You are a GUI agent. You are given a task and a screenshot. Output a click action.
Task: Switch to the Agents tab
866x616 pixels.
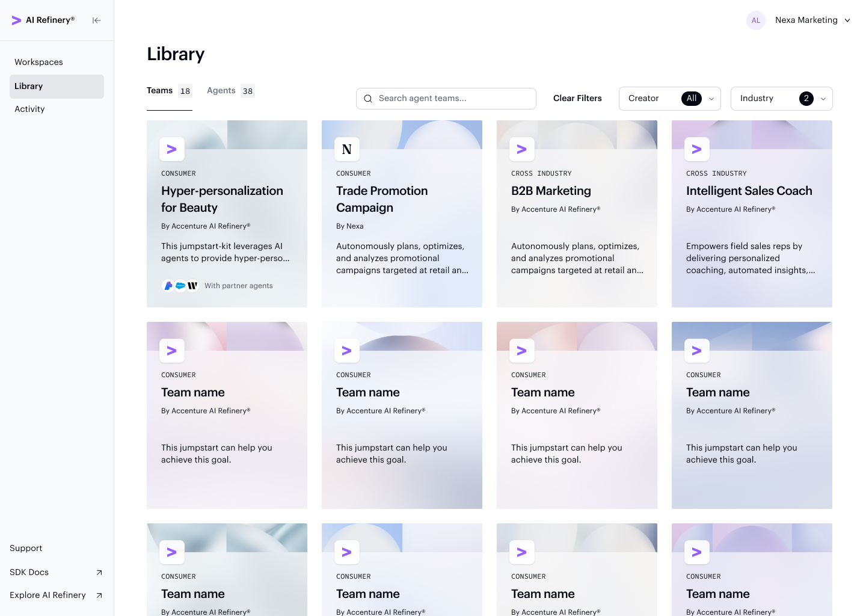231,91
